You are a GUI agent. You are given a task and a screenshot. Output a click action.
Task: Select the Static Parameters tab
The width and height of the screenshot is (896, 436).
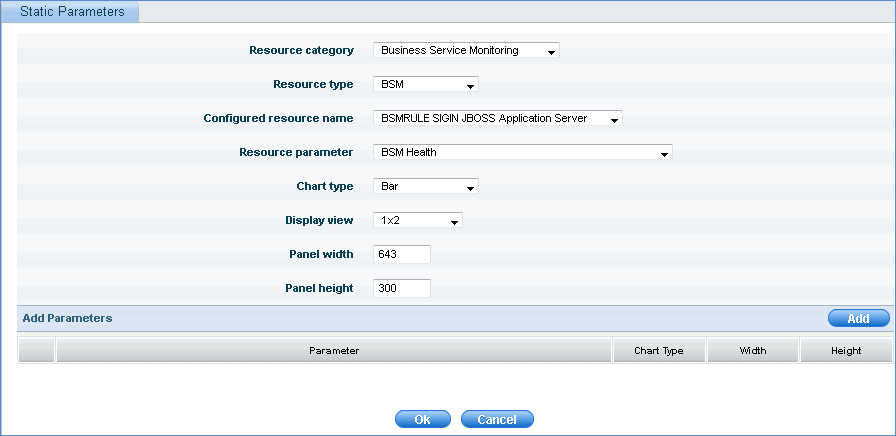72,12
